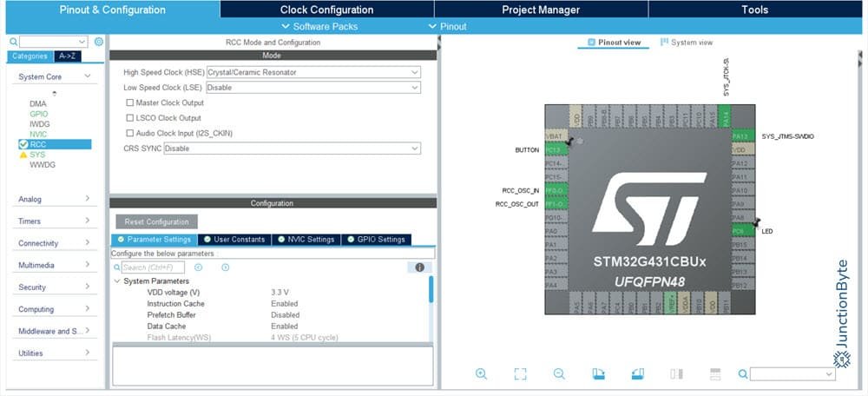Switch to Clock Configuration tab

[326, 10]
